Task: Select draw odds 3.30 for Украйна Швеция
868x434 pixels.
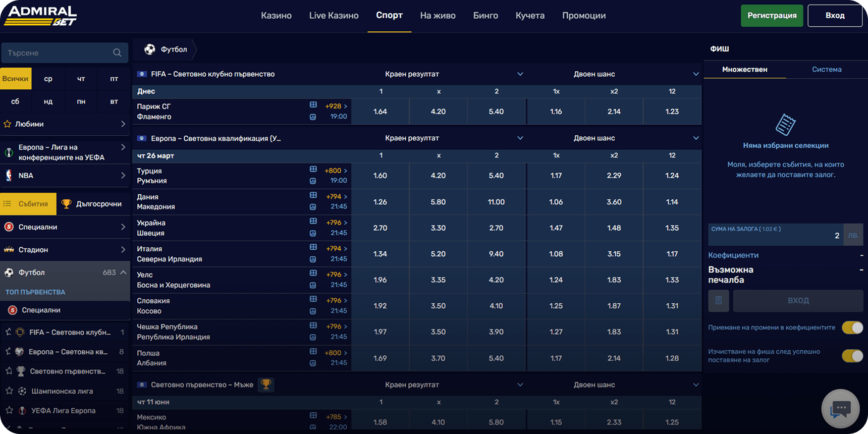Action: click(438, 228)
